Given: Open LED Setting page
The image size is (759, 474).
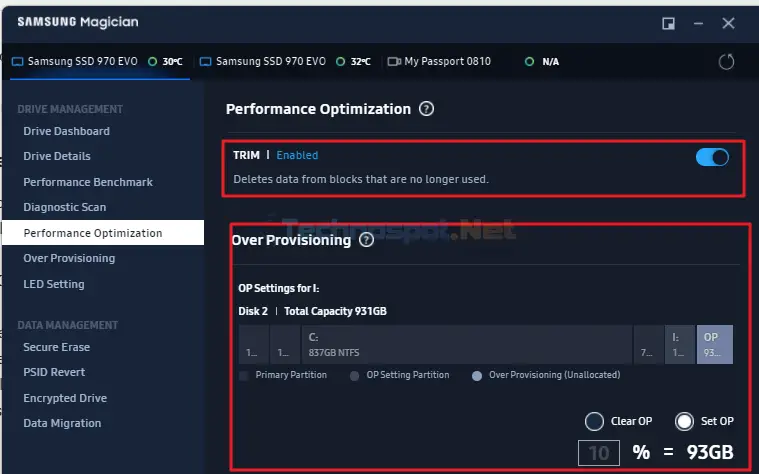Looking at the screenshot, I should pos(54,284).
